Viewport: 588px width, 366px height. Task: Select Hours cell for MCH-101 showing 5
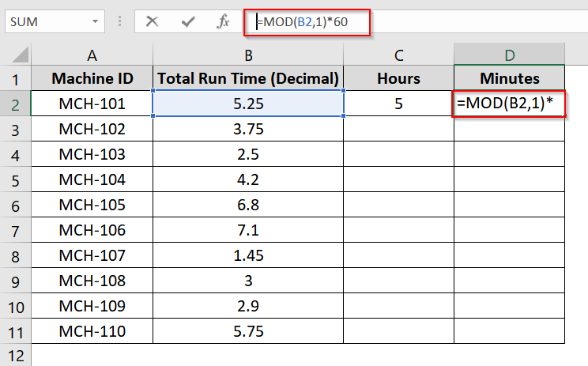[x=398, y=104]
